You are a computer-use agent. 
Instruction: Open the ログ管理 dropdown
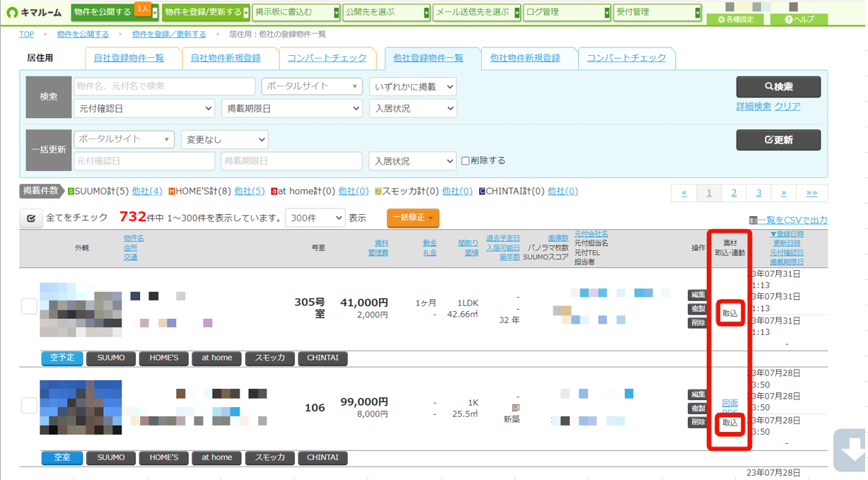[x=567, y=12]
